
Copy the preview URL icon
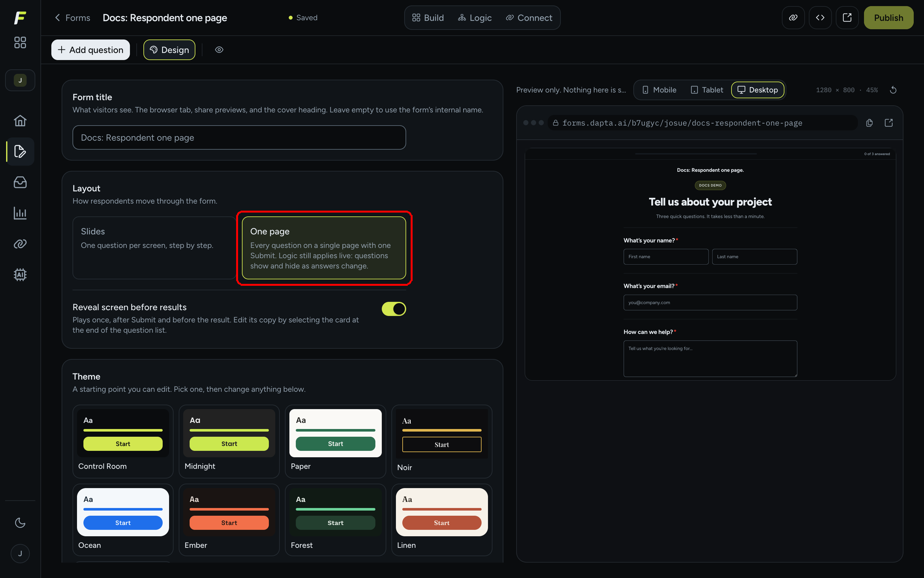coord(869,123)
